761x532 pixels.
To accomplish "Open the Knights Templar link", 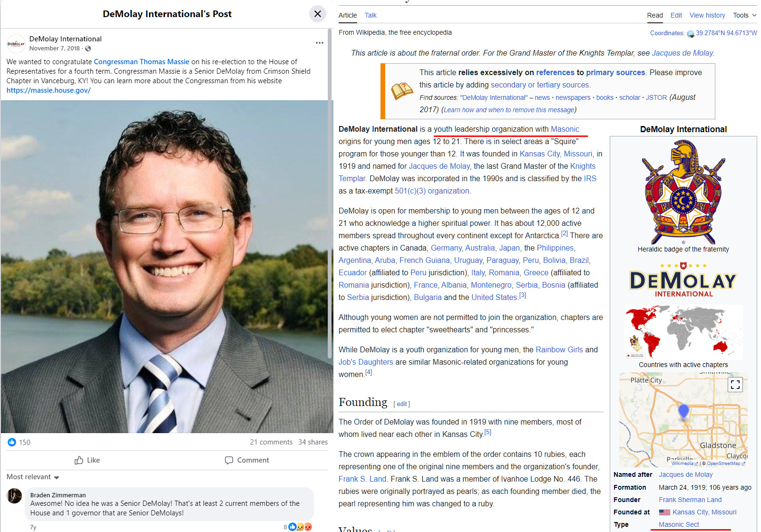I will [x=467, y=173].
